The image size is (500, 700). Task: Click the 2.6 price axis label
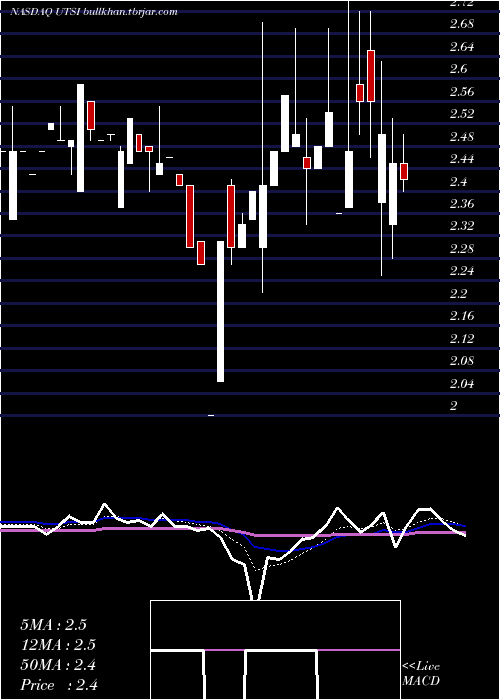point(458,69)
